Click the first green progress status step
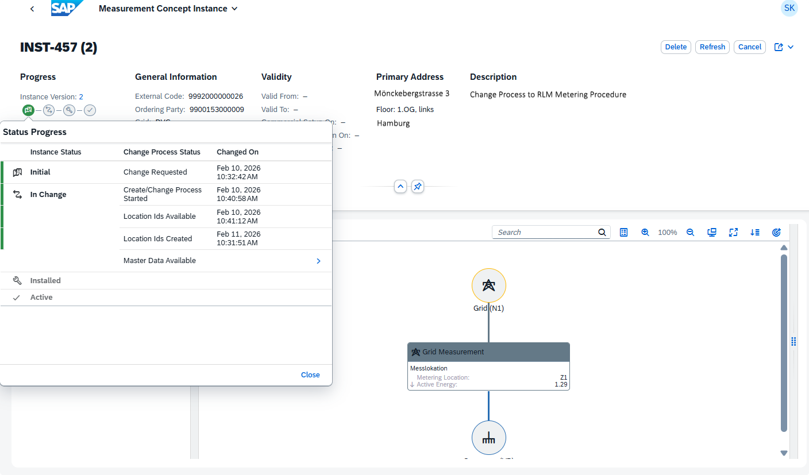 [28, 110]
